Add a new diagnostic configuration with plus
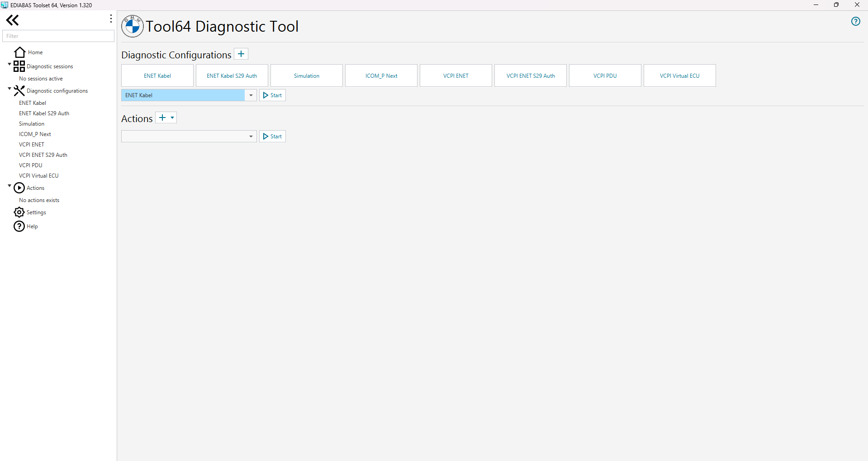The height and width of the screenshot is (461, 868). tap(241, 54)
